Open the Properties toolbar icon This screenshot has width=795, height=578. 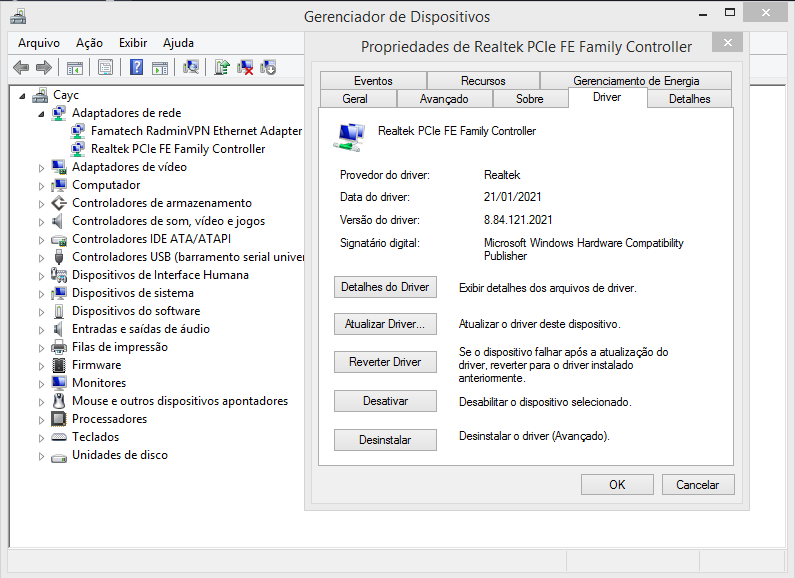tap(105, 67)
